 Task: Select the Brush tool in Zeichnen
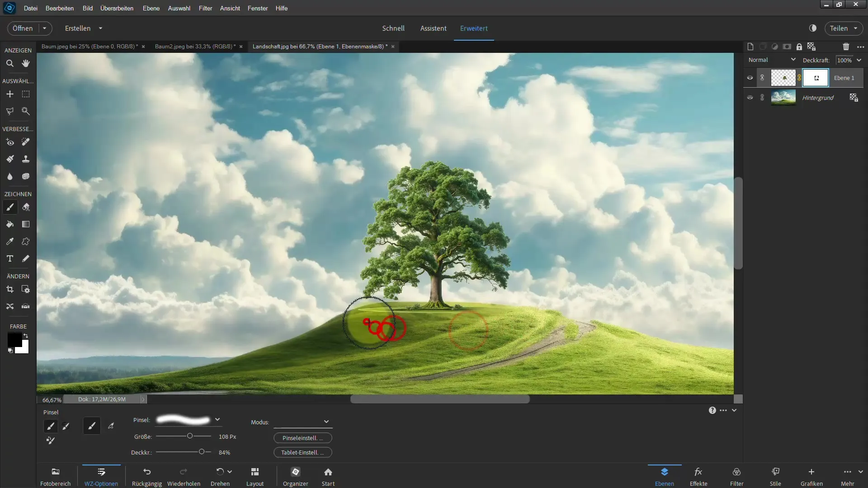[x=9, y=207]
